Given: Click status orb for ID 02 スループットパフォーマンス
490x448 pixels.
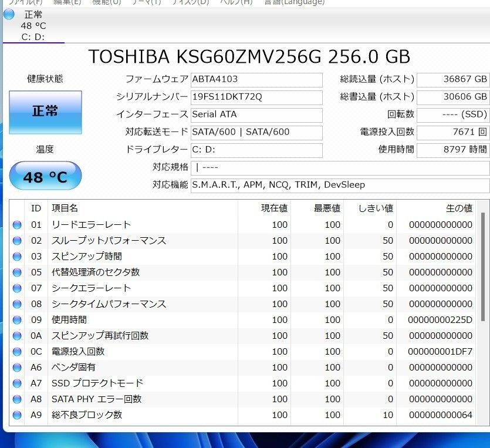Looking at the screenshot, I should point(17,241).
